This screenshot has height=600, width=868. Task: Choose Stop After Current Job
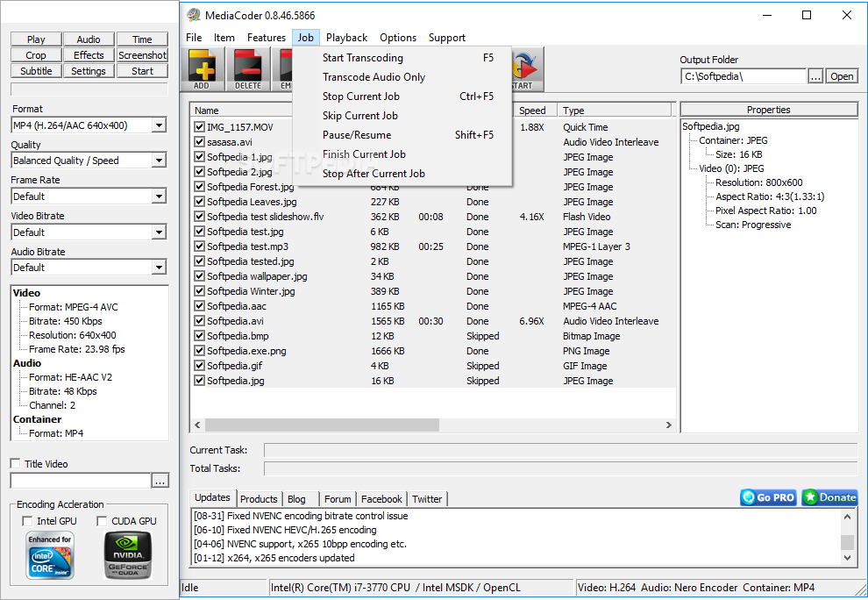click(x=402, y=174)
